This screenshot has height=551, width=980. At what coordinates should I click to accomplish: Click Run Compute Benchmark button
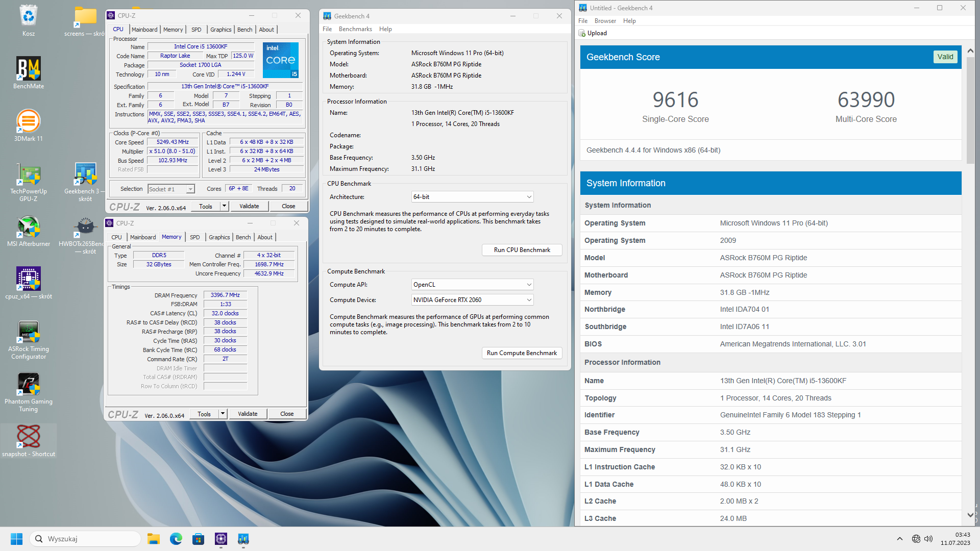(522, 353)
